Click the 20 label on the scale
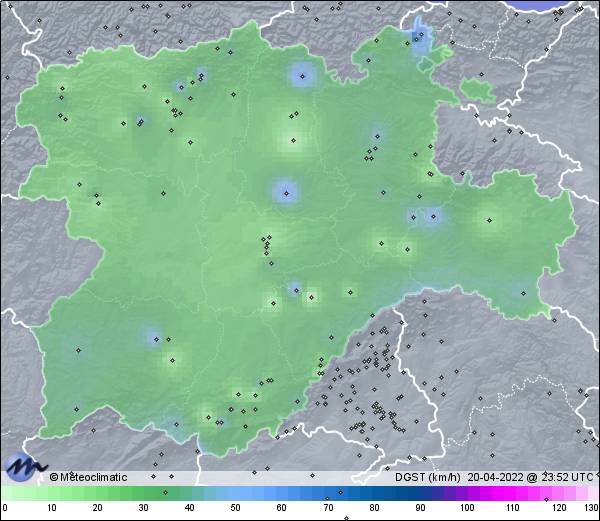 [98, 508]
